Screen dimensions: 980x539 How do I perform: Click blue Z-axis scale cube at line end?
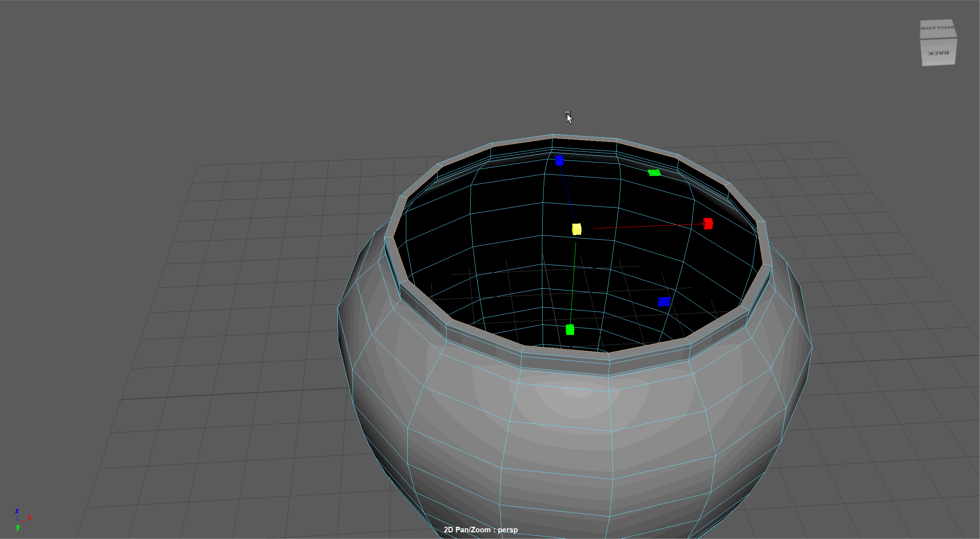point(559,160)
